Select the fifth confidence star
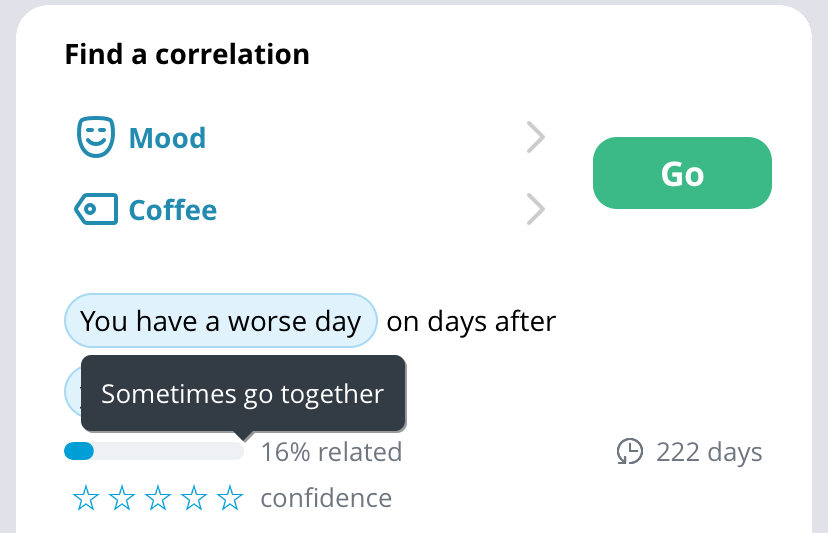 coord(230,498)
